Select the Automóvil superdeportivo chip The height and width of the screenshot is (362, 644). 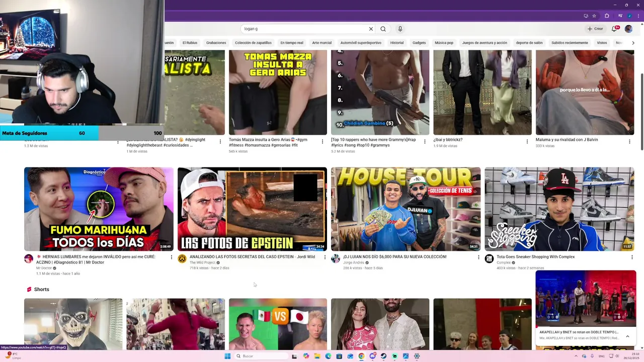(361, 43)
